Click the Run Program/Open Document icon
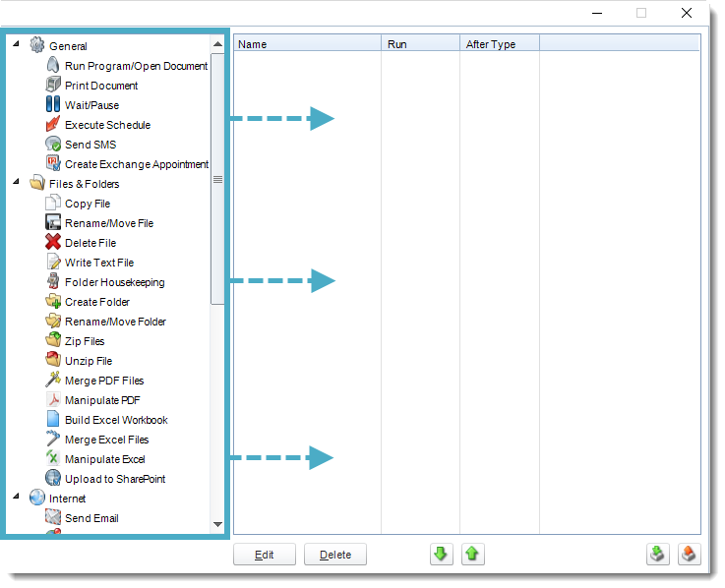This screenshot has width=725, height=588. point(53,65)
